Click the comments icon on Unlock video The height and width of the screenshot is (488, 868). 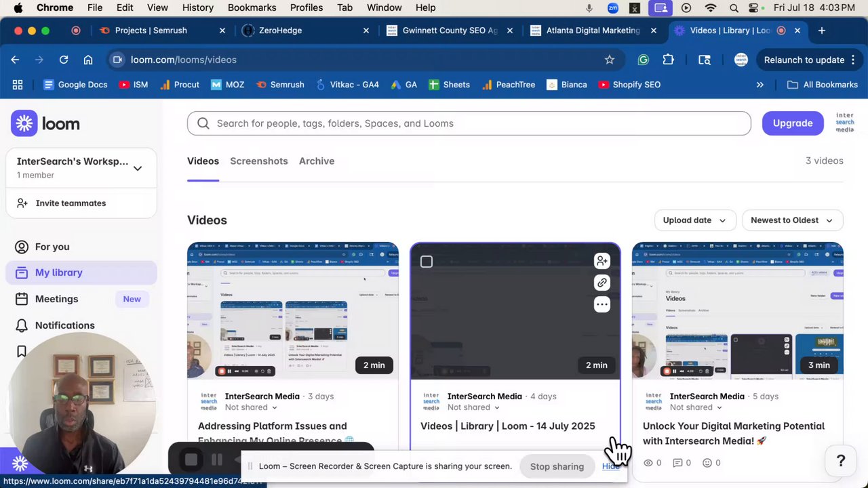[677, 463]
